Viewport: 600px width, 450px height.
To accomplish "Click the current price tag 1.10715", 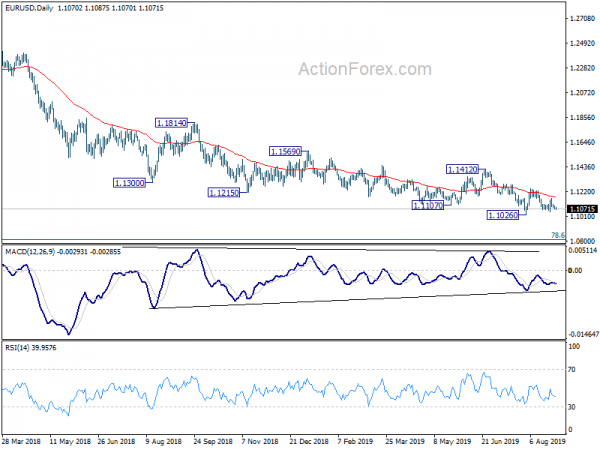I will (582, 209).
